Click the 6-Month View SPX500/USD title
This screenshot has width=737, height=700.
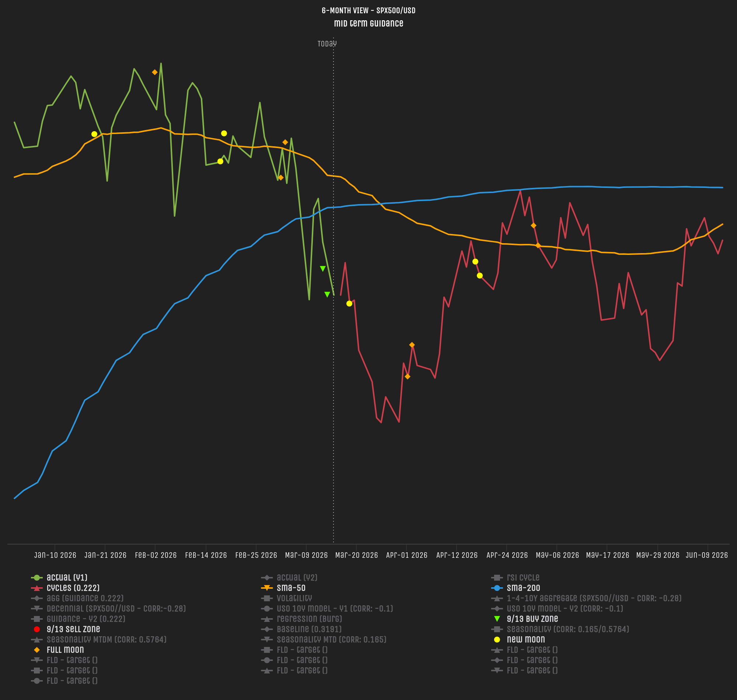click(368, 10)
